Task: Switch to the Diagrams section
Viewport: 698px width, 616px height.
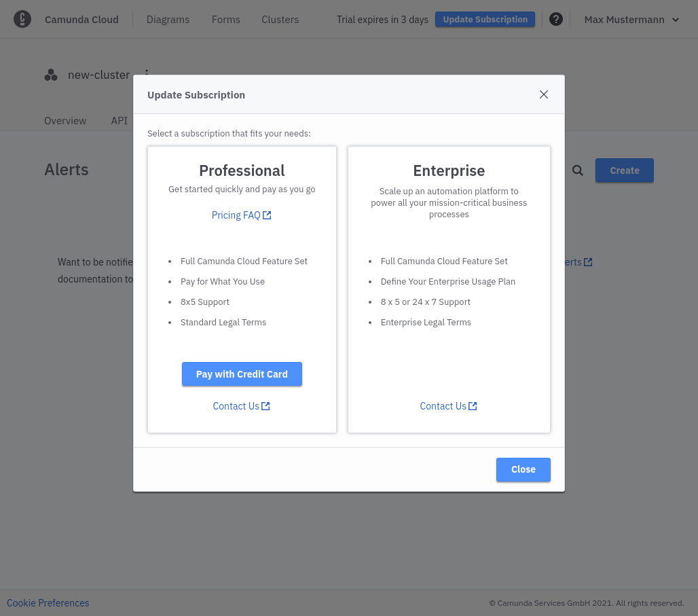Action: coord(168,20)
